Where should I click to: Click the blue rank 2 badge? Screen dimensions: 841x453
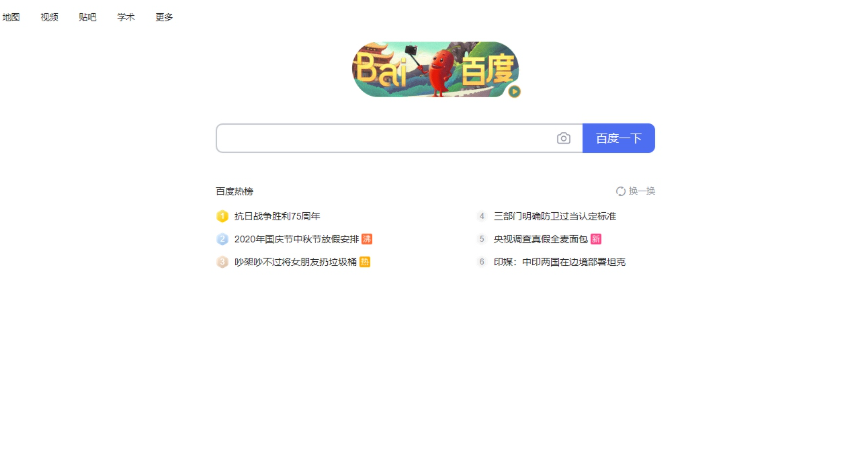pyautogui.click(x=222, y=239)
